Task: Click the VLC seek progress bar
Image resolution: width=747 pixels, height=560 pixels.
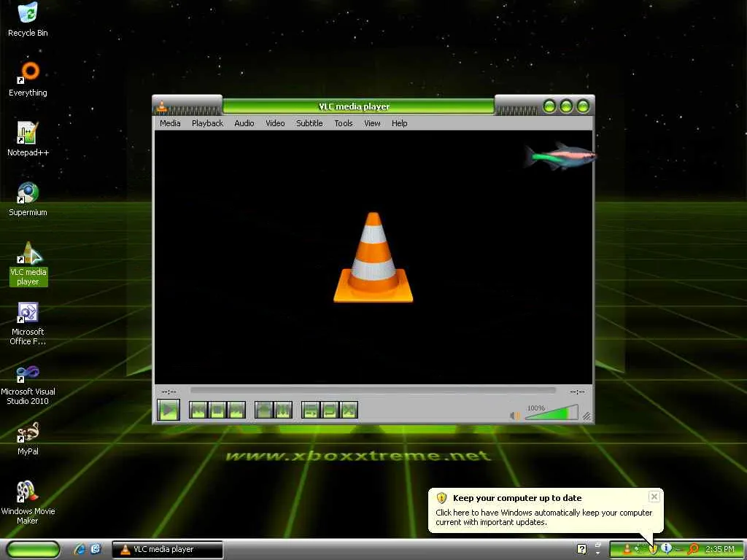Action: (373, 391)
